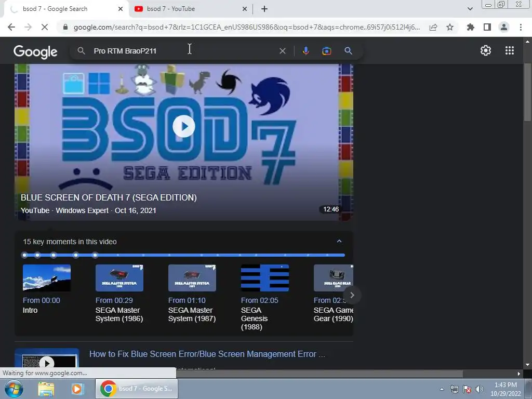Close the bsod 7 YouTube tab

[x=245, y=9]
